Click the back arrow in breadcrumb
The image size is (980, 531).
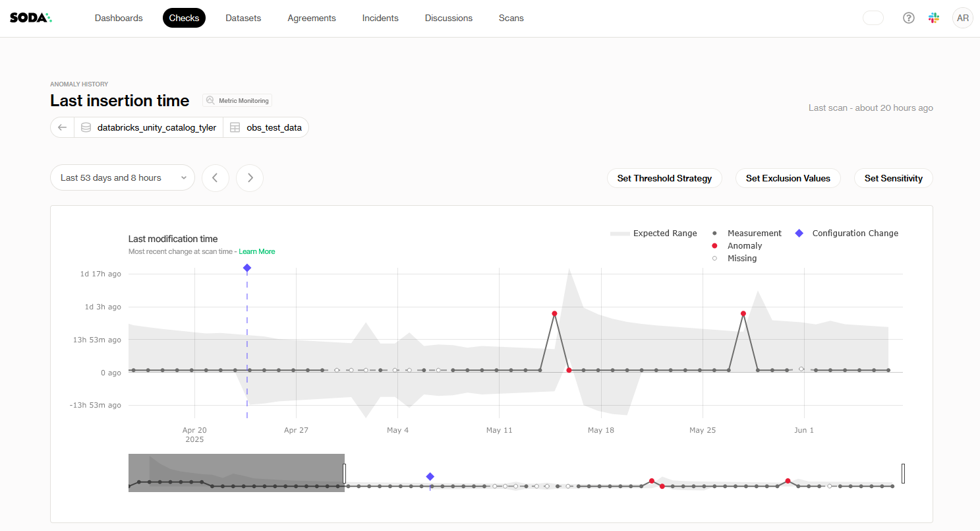[x=62, y=127]
